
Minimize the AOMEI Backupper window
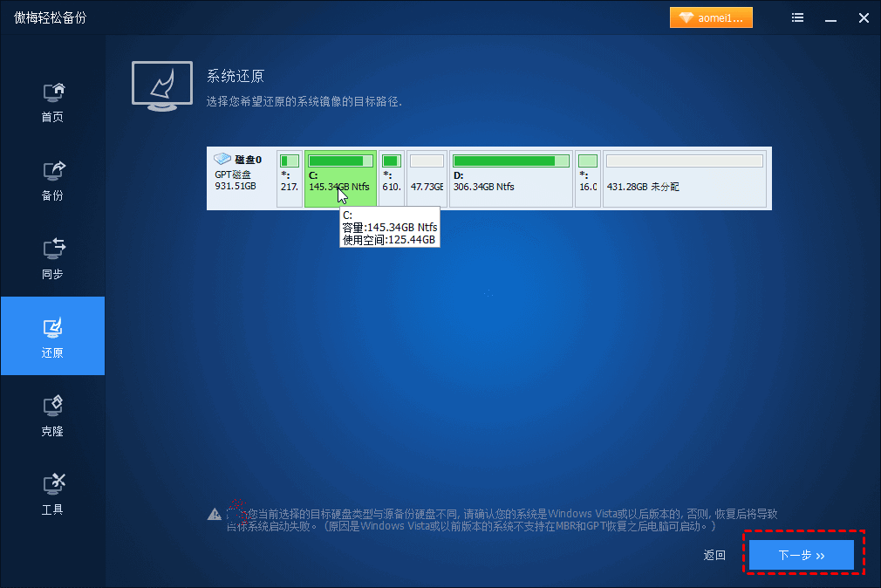pyautogui.click(x=831, y=18)
